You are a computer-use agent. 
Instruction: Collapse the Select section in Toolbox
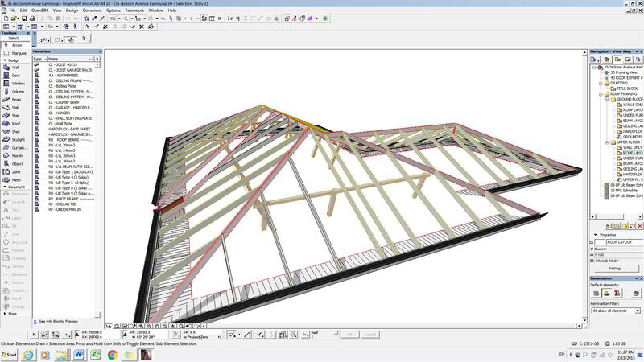pyautogui.click(x=15, y=38)
